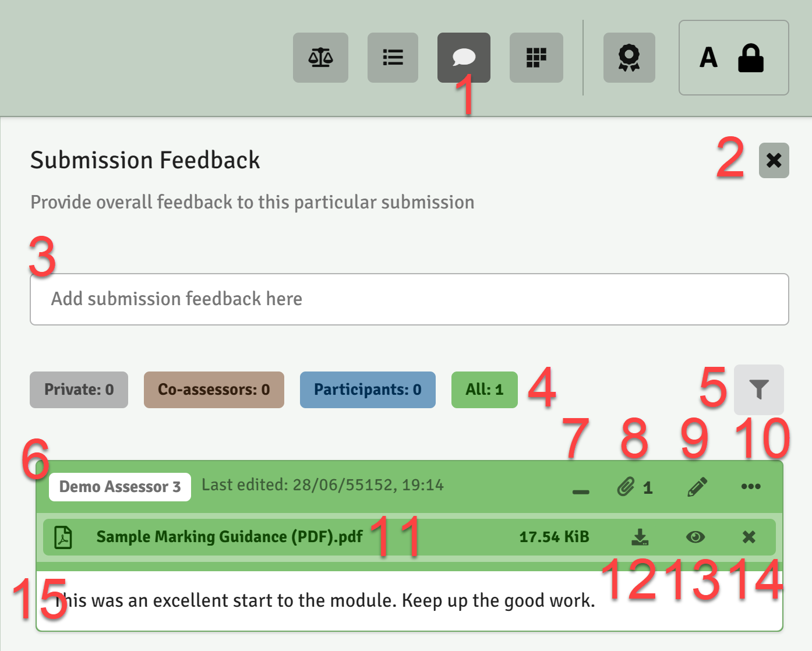Viewport: 812px width, 651px height.
Task: Filter by Private: 0 feedback
Action: (79, 390)
